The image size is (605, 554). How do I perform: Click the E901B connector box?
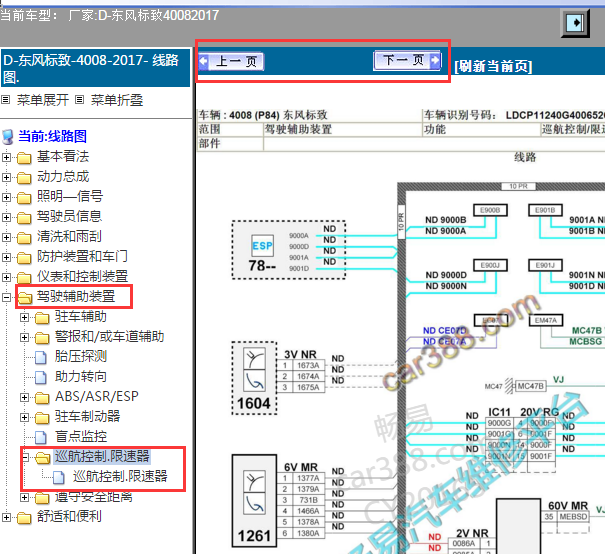(x=545, y=210)
